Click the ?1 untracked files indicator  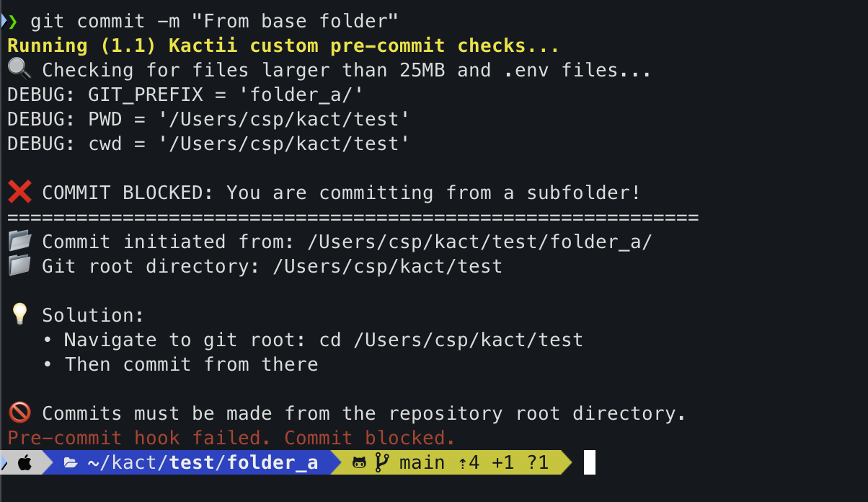538,462
